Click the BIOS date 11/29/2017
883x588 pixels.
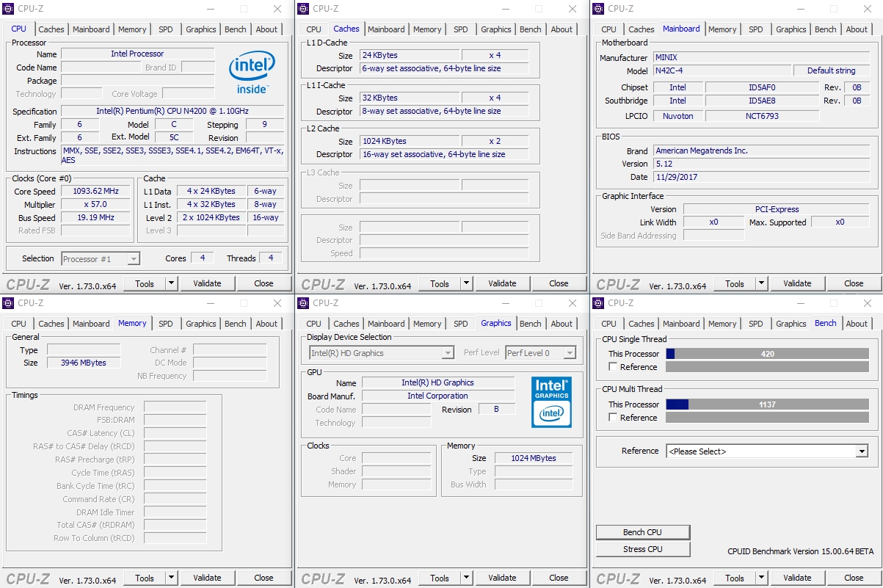tap(761, 177)
